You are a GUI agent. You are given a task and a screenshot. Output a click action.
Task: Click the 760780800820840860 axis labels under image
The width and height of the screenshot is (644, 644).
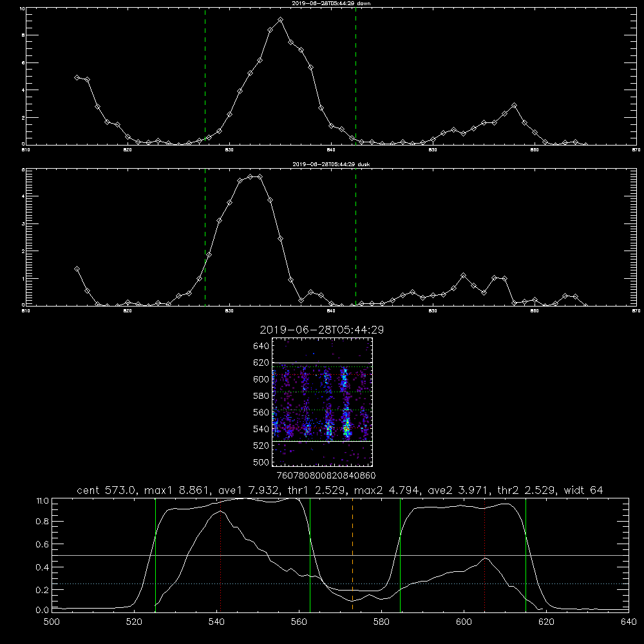click(326, 475)
